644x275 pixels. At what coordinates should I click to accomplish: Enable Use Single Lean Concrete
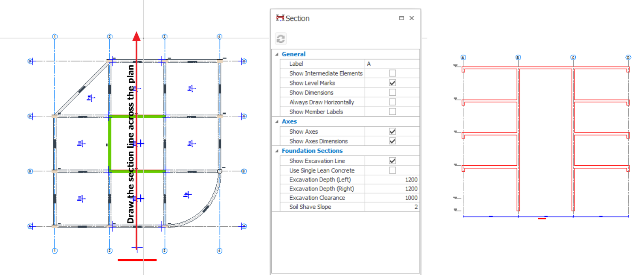pos(392,170)
